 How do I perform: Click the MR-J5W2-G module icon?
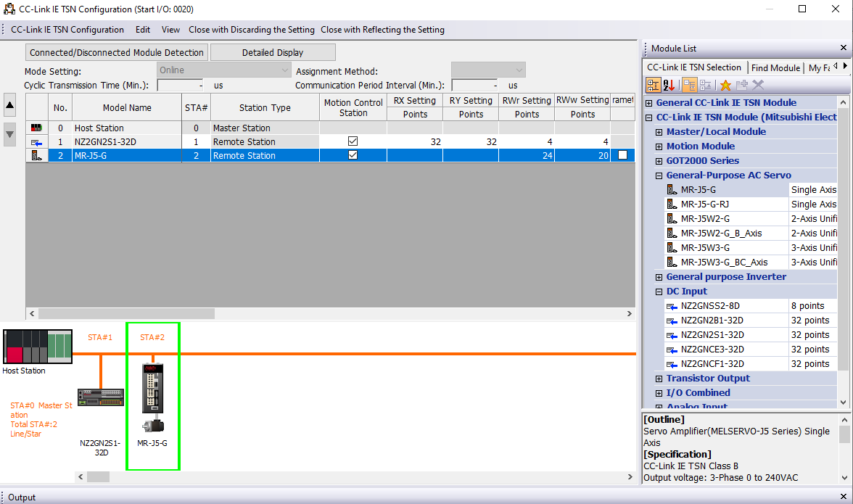coord(672,218)
